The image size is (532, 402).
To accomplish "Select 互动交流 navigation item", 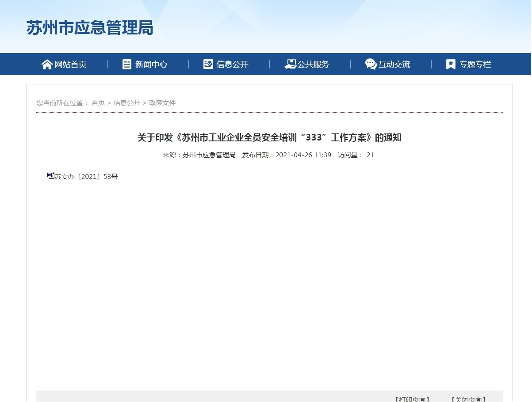I will 394,64.
